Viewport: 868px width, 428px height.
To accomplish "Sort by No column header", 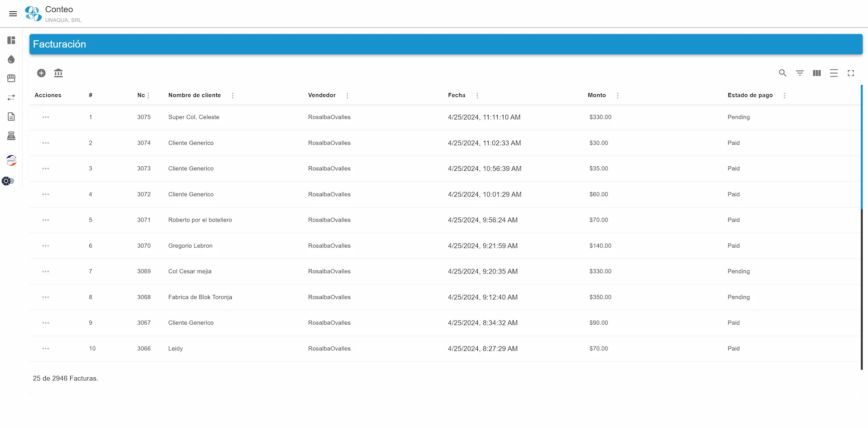I will (x=141, y=95).
